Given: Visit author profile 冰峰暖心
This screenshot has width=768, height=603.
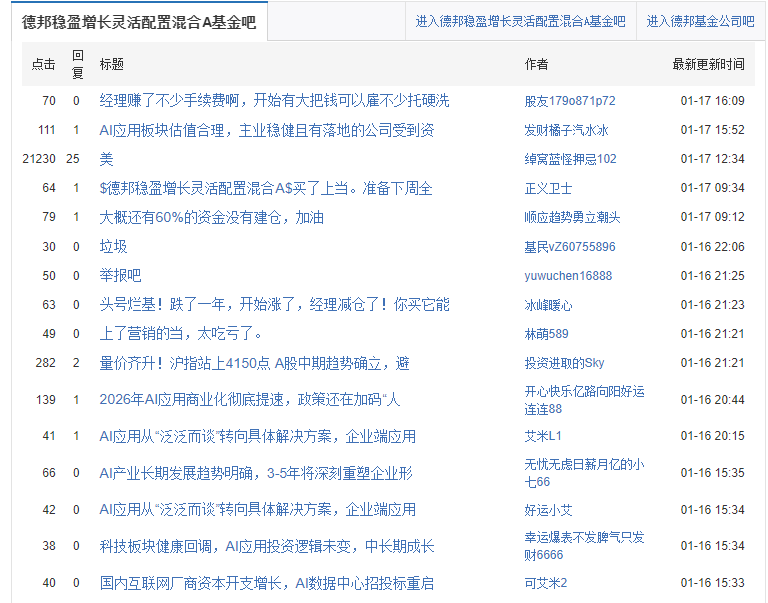Looking at the screenshot, I should pos(548,305).
